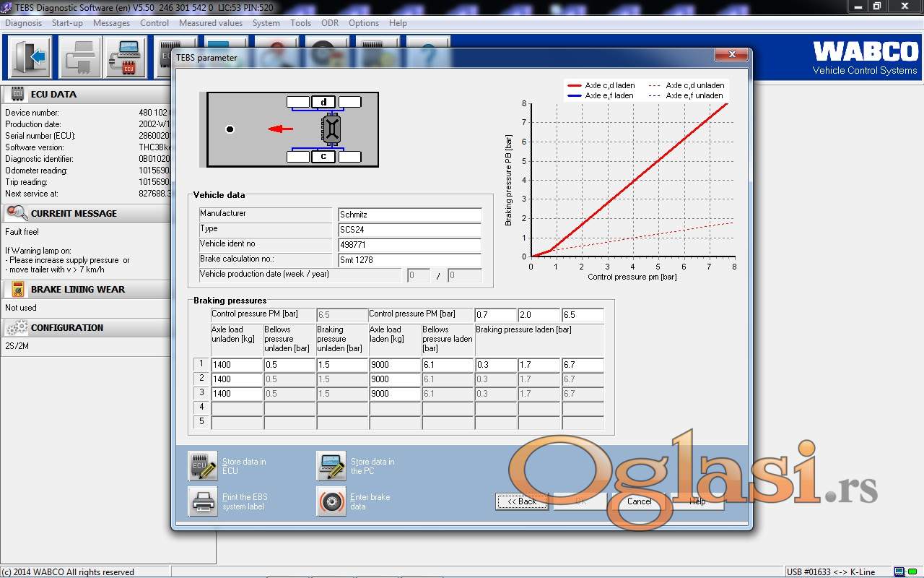Click the Vehicle ident no field 498771
This screenshot has height=578, width=924.
pos(409,245)
